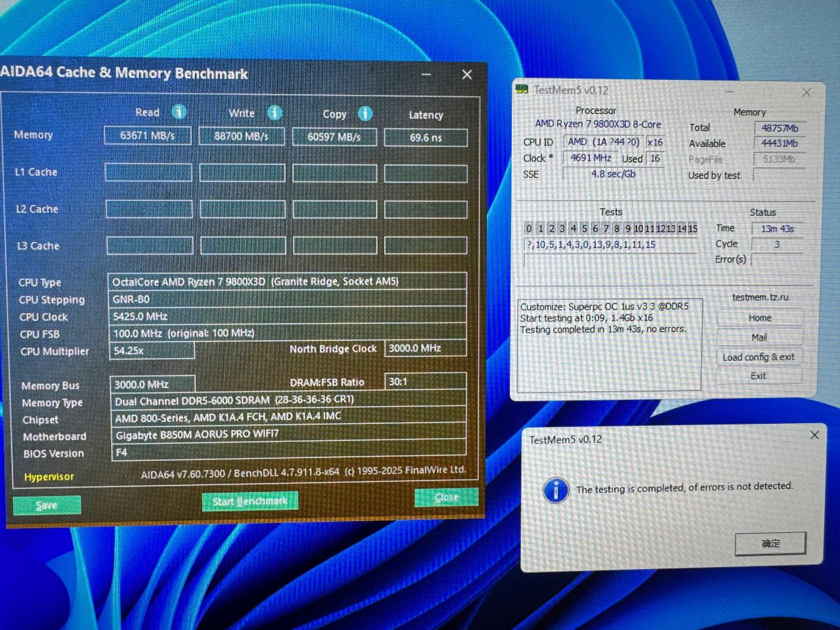Click the TestMem5 Cycle value 3
Image resolution: width=840 pixels, height=630 pixels.
coord(777,244)
